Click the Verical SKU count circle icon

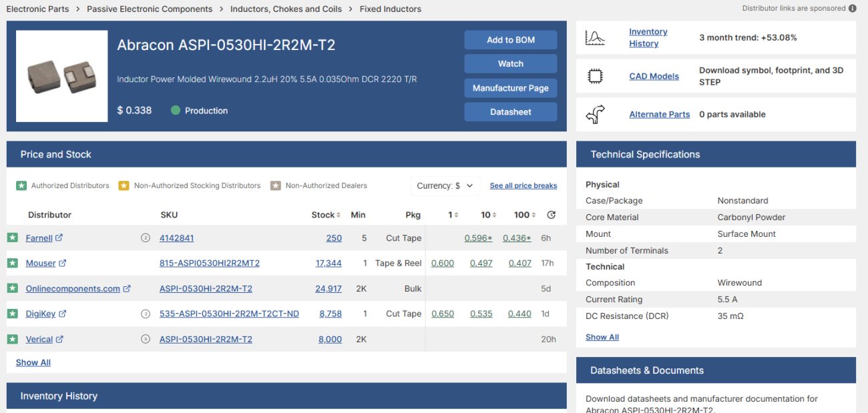[x=146, y=339]
